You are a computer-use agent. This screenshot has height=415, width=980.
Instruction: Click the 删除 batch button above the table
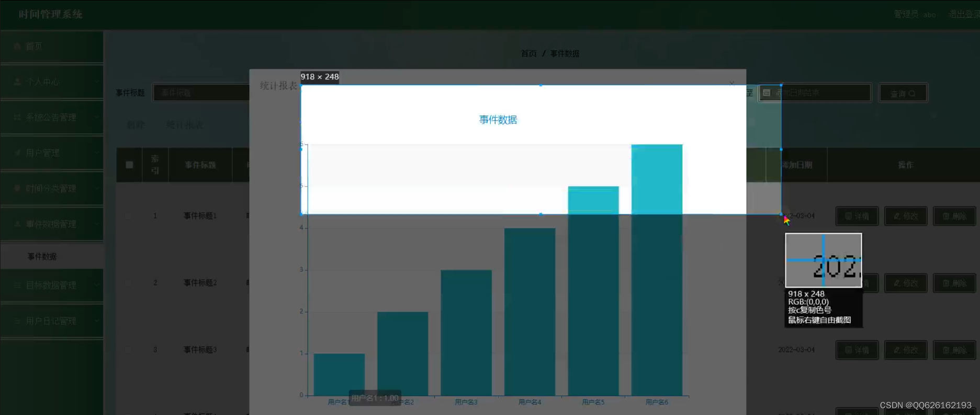[136, 125]
